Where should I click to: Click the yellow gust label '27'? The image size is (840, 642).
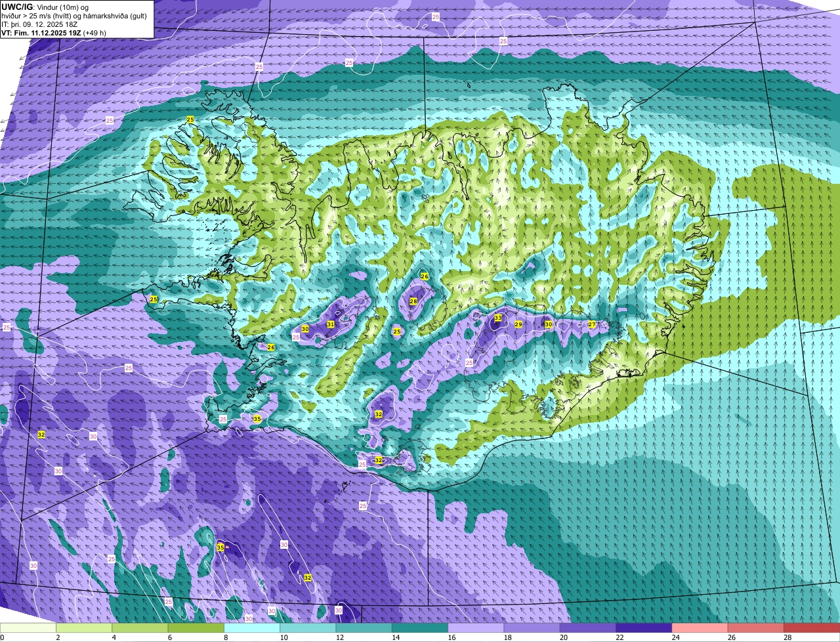click(592, 324)
